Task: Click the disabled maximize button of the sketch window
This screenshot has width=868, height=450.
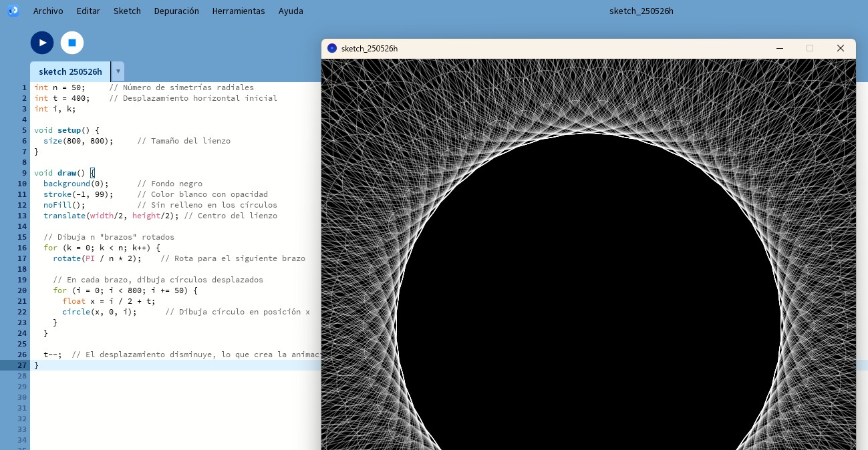Action: click(810, 48)
